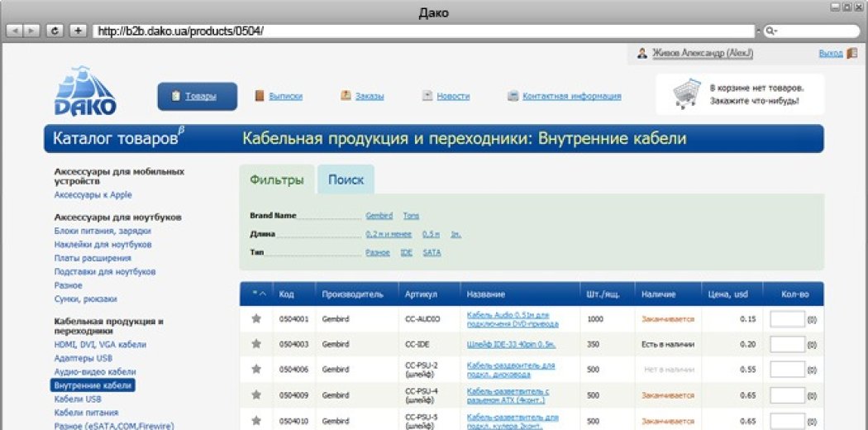Open product link in row 0504006
Image resolution: width=868 pixels, height=430 pixels.
coord(511,370)
